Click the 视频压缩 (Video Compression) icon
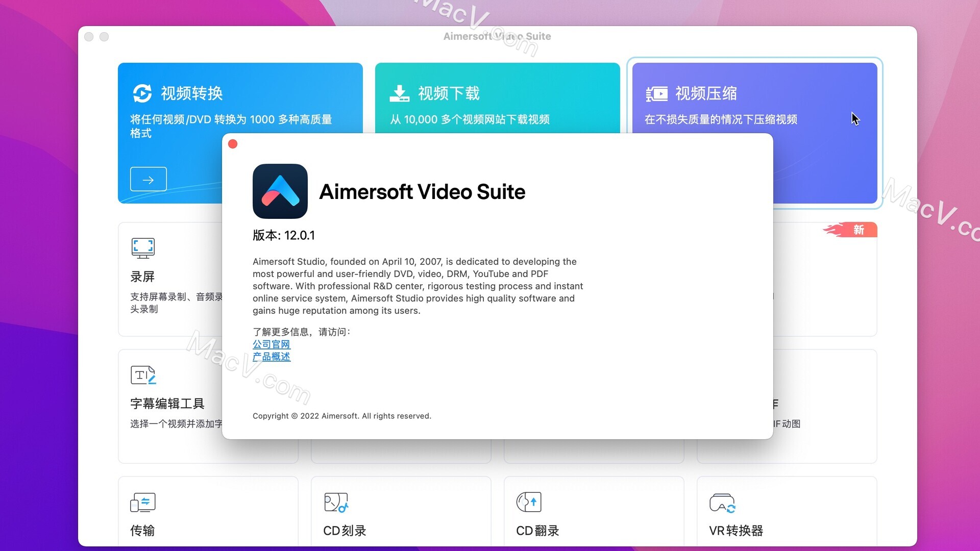The height and width of the screenshot is (551, 980). coord(656,93)
